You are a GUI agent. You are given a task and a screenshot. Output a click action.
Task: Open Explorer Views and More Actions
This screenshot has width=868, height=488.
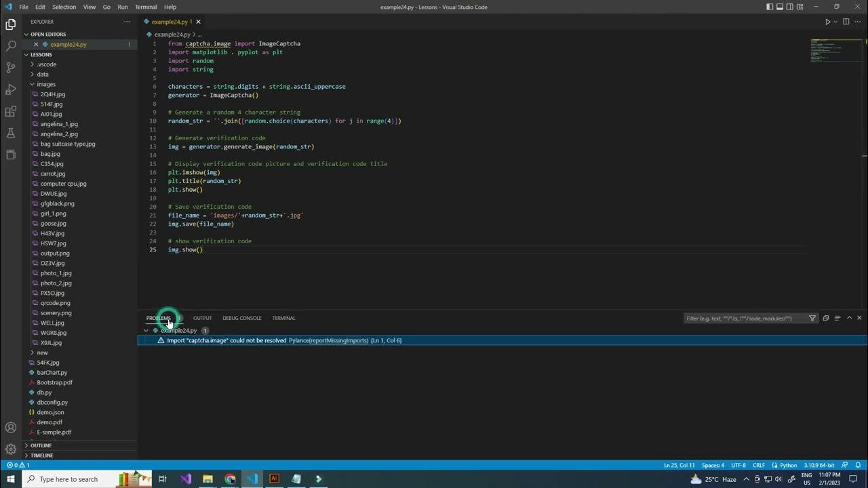point(127,22)
